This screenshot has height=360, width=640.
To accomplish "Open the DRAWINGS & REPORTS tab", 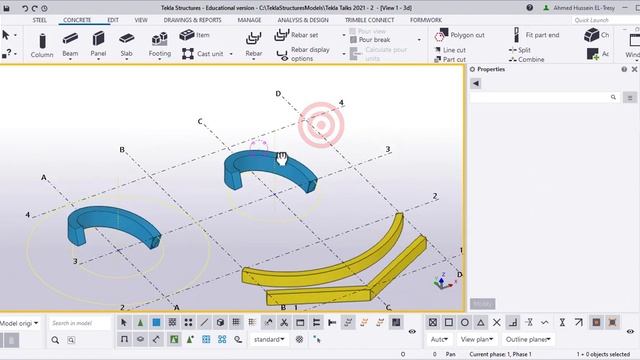I will (x=193, y=20).
